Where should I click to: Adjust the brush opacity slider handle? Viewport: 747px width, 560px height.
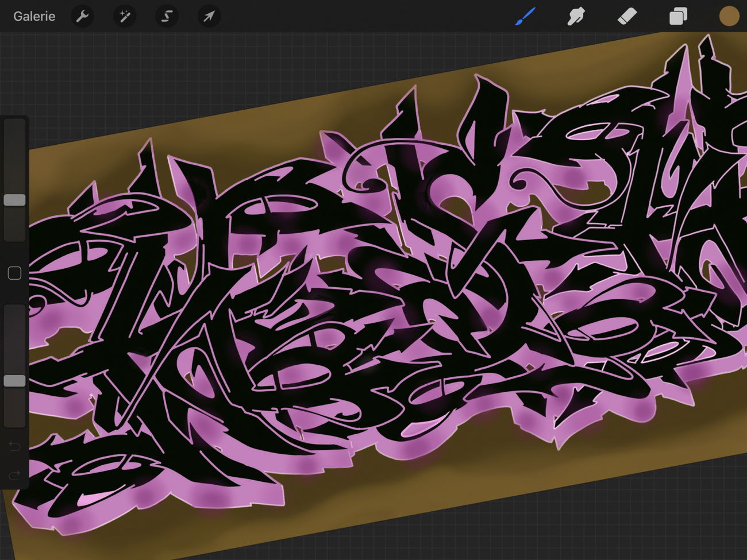click(14, 380)
